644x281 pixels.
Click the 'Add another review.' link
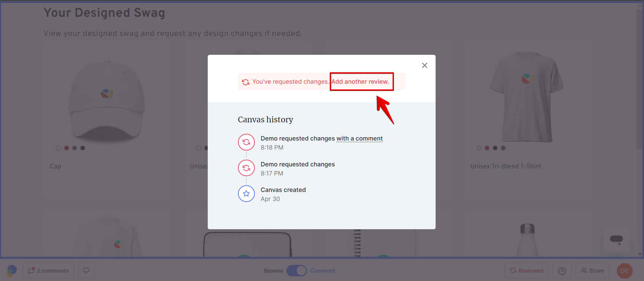coord(360,82)
